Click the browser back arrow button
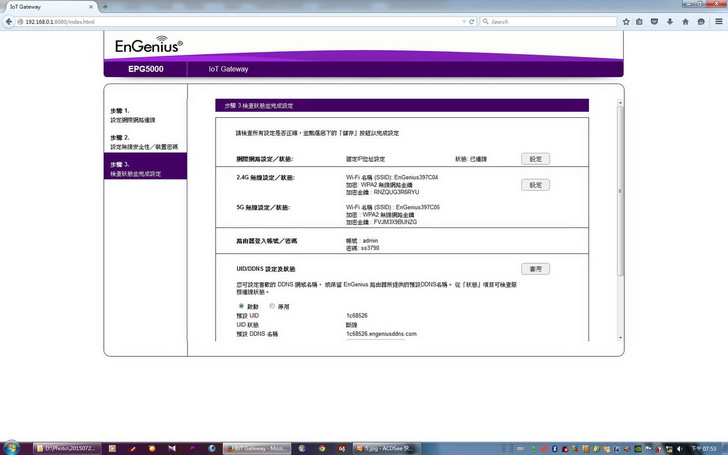 [9, 21]
